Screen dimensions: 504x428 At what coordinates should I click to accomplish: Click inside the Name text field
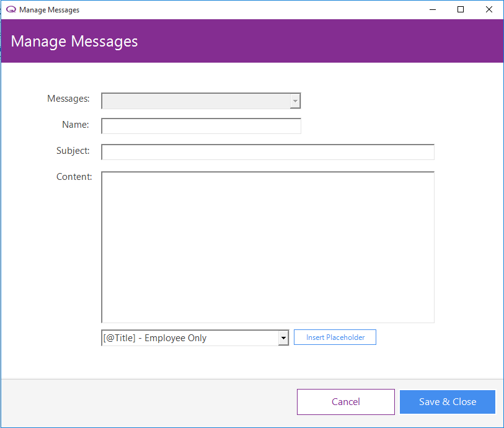[201, 125]
